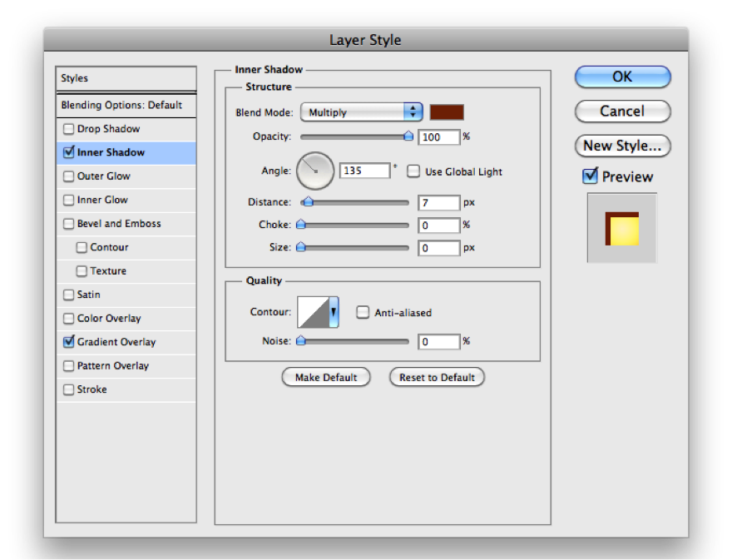The image size is (732, 560).
Task: Click the Opacity slider handle
Action: [x=408, y=136]
